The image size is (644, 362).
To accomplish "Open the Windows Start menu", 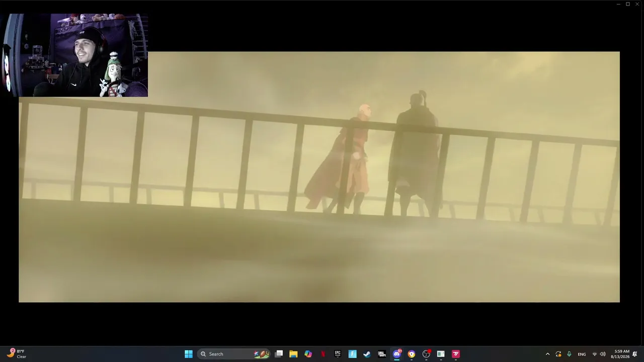I will tap(189, 354).
